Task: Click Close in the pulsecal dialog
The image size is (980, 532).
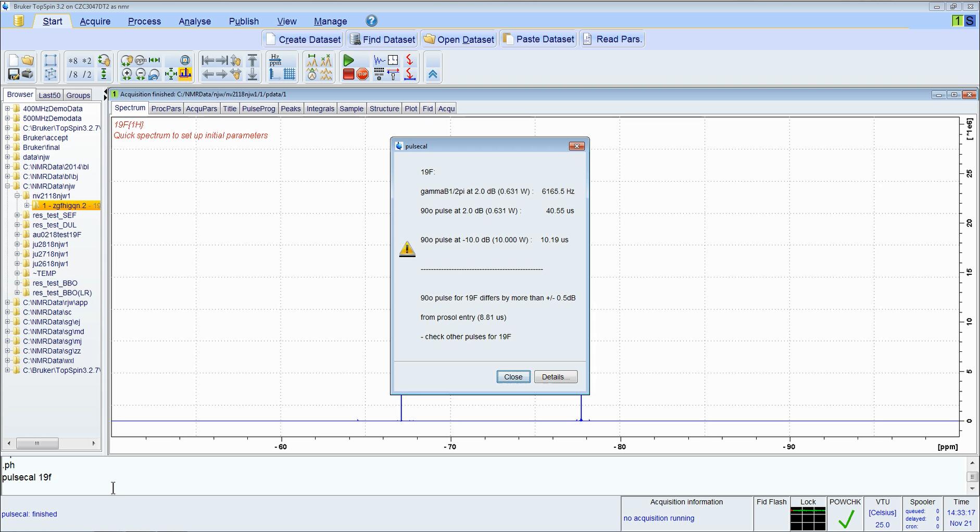Action: coord(513,377)
